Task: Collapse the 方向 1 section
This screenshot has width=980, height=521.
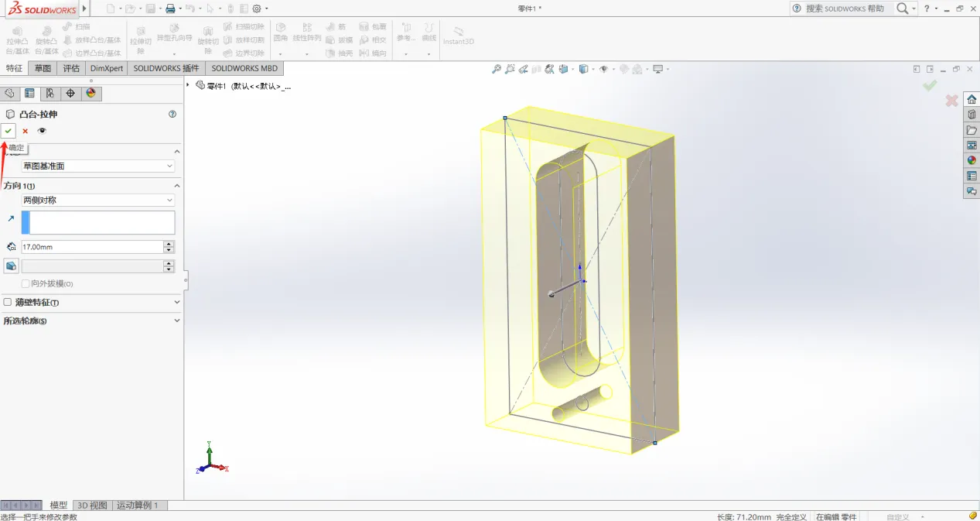Action: coord(176,186)
